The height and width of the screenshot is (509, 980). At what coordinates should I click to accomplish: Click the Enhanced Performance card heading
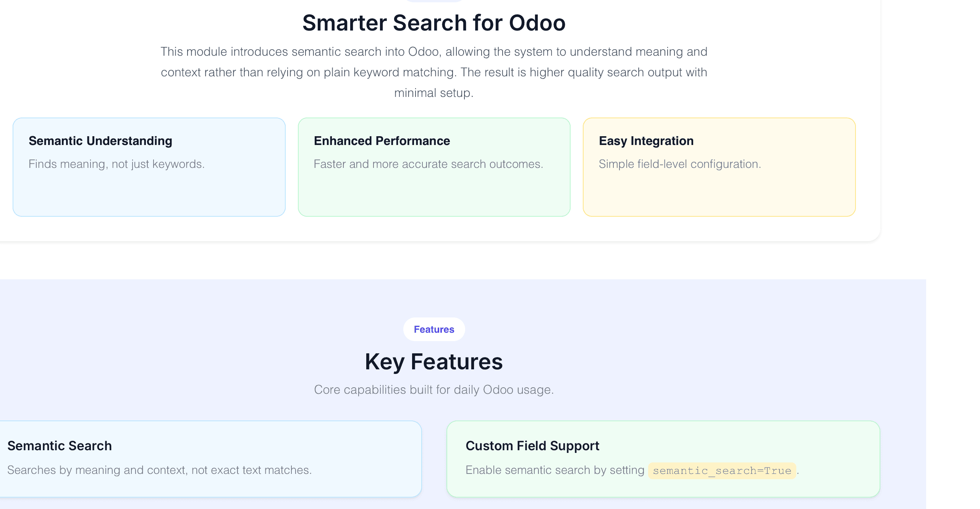[382, 141]
